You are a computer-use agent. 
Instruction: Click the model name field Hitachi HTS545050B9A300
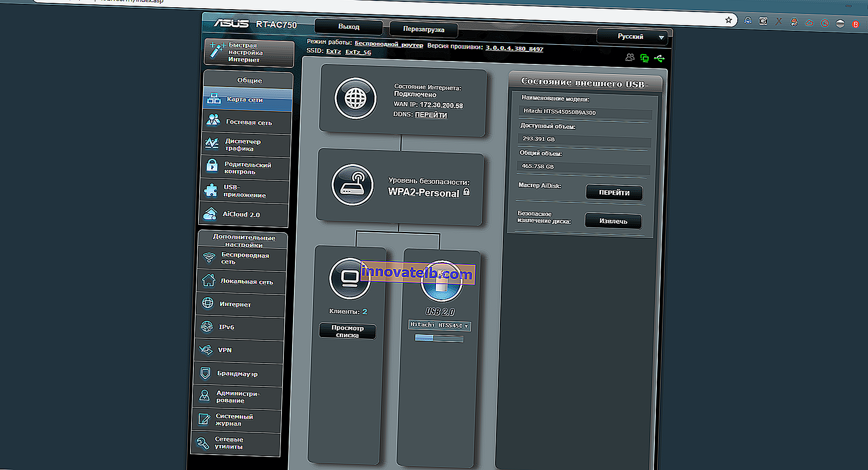pyautogui.click(x=586, y=113)
